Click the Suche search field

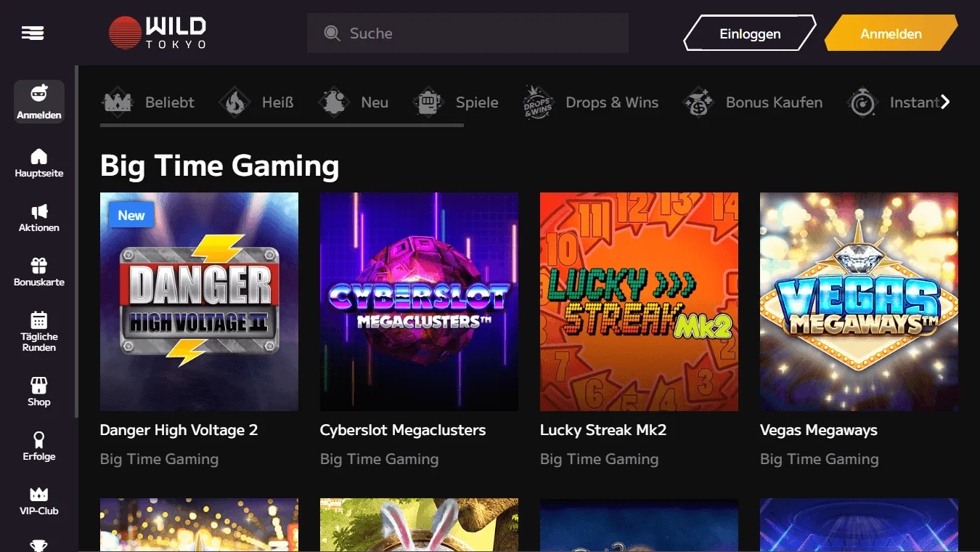tap(467, 33)
